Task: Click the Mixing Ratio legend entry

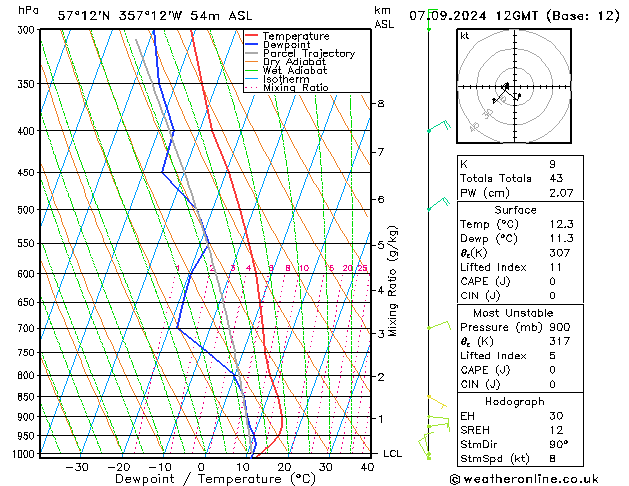Action: click(295, 88)
